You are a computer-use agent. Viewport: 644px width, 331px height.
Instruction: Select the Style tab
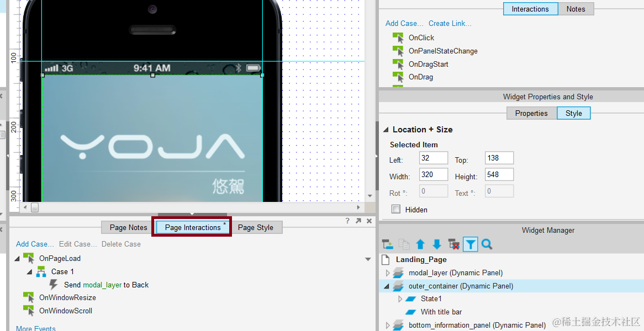click(574, 113)
